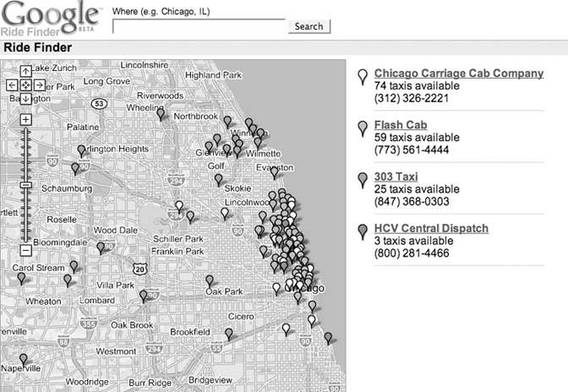Pan the map left with the arrow
Screen dimensions: 568x392
click(12, 85)
